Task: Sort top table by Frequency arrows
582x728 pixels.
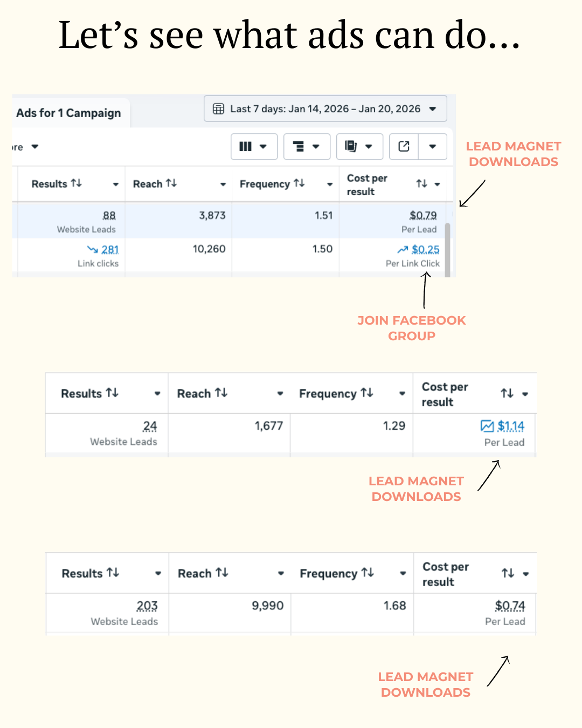Action: click(x=299, y=183)
